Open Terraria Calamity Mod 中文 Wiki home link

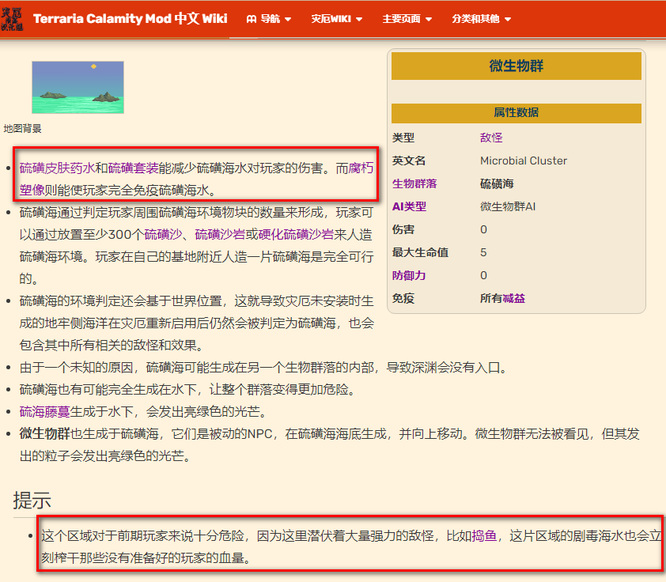[x=130, y=19]
